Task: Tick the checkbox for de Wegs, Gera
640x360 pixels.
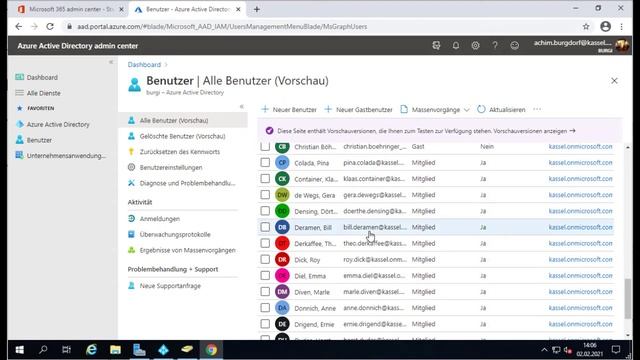Action: [265, 195]
